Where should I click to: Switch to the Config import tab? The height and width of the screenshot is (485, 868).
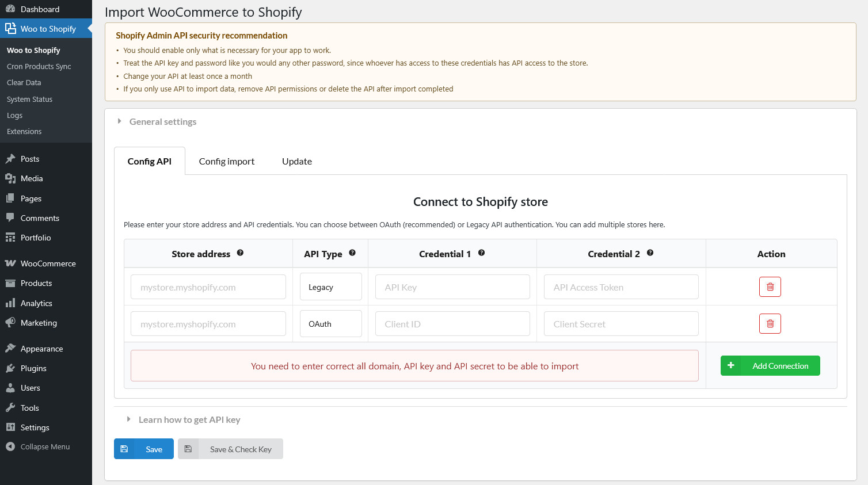(226, 162)
